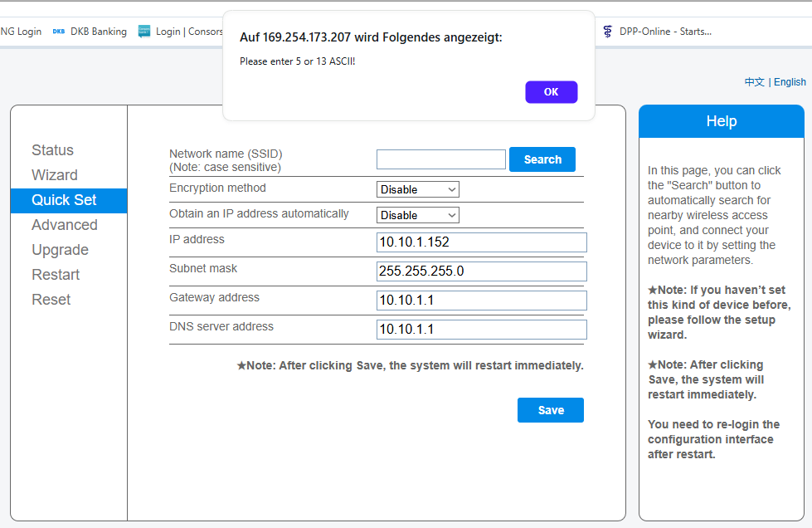Switch language to English
This screenshot has width=812, height=528.
point(790,82)
